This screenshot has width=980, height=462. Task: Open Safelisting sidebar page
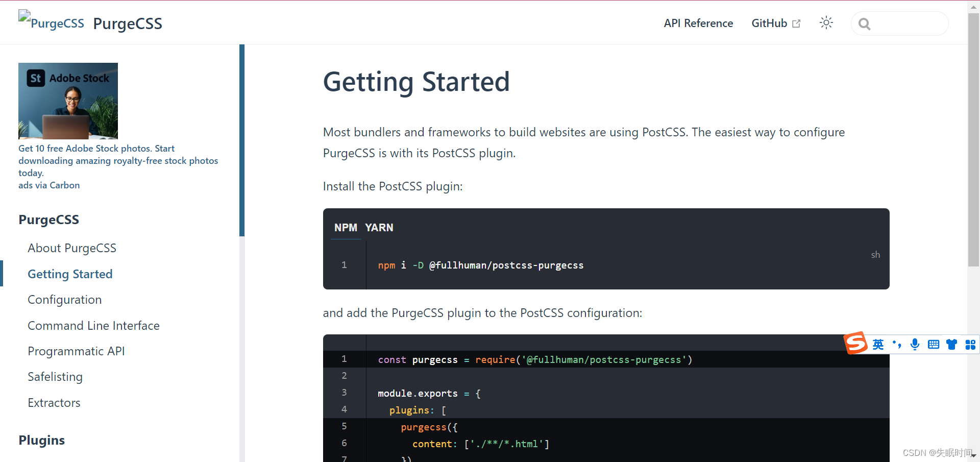point(55,377)
